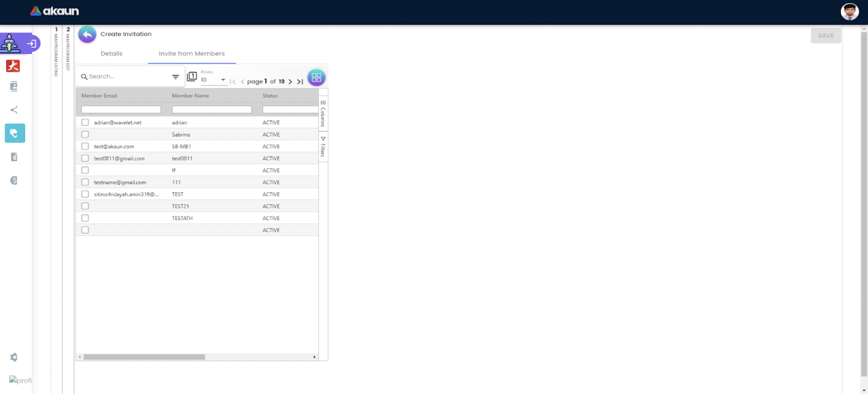868x402 pixels.
Task: Tick checkbox for TEST21 member
Action: [x=85, y=206]
